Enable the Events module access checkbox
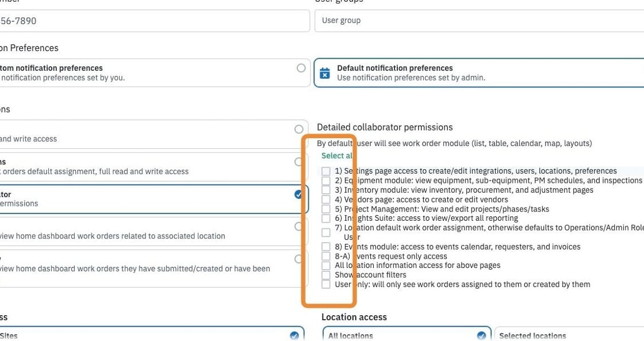The image size is (644, 341). click(x=325, y=247)
